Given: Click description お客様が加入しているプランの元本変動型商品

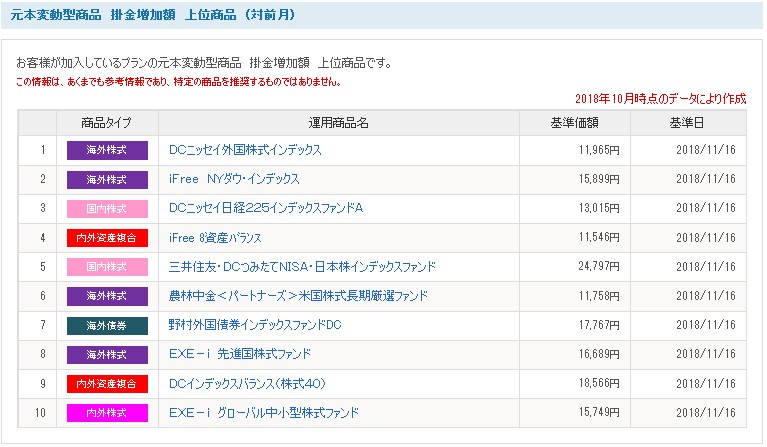Looking at the screenshot, I should click(x=203, y=63).
